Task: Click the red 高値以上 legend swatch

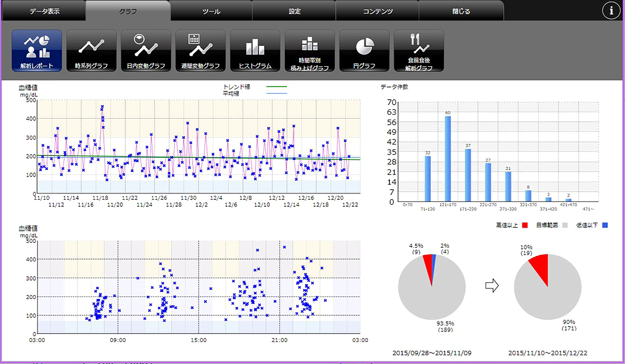Action: click(x=525, y=225)
